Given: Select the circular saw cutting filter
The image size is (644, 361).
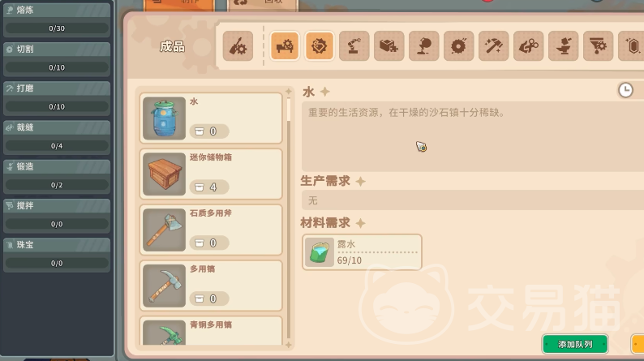Looking at the screenshot, I should click(x=459, y=46).
